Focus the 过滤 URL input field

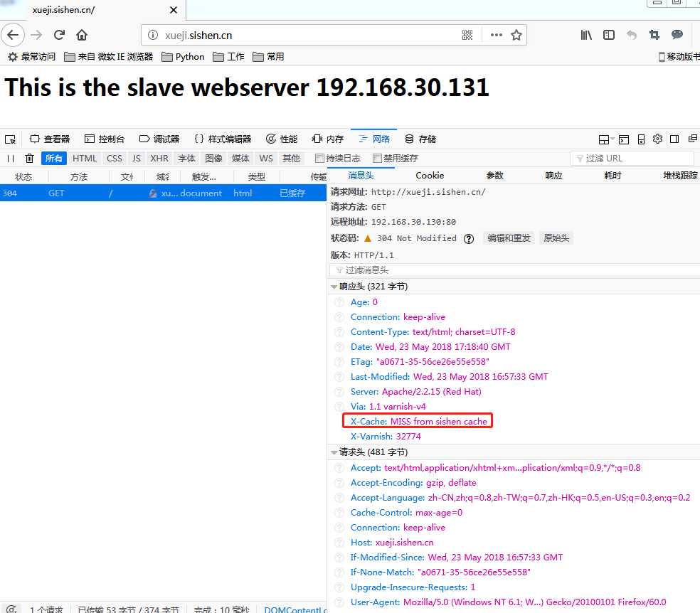click(x=632, y=159)
